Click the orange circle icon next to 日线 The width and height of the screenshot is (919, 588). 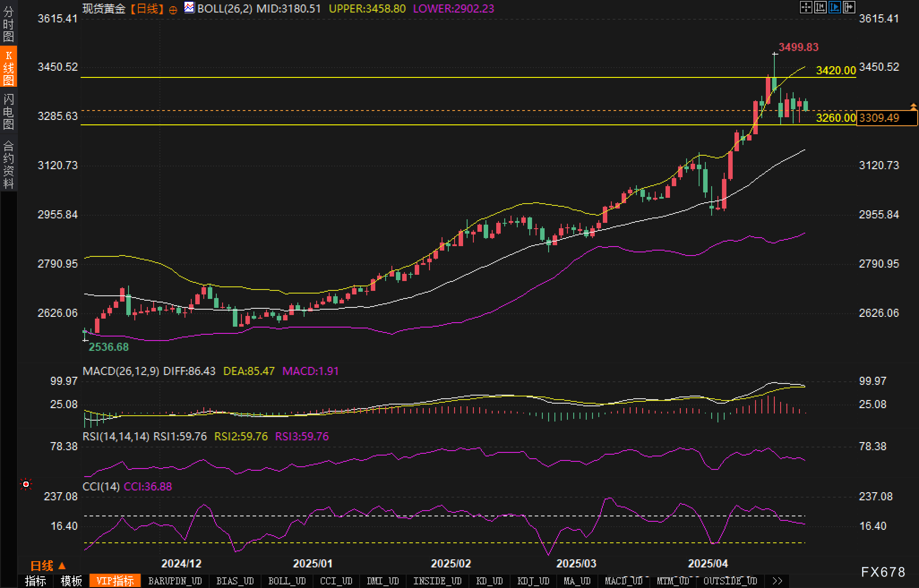tap(173, 10)
